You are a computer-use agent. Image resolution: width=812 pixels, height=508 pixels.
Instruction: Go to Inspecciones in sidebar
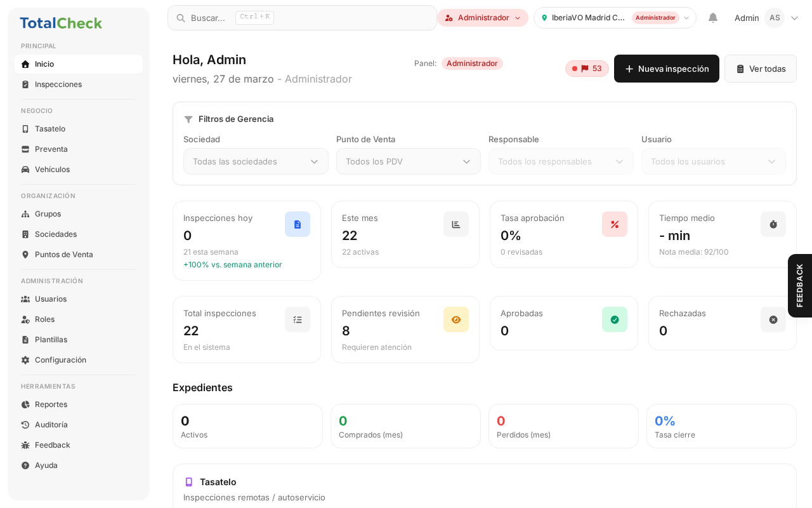pyautogui.click(x=58, y=84)
